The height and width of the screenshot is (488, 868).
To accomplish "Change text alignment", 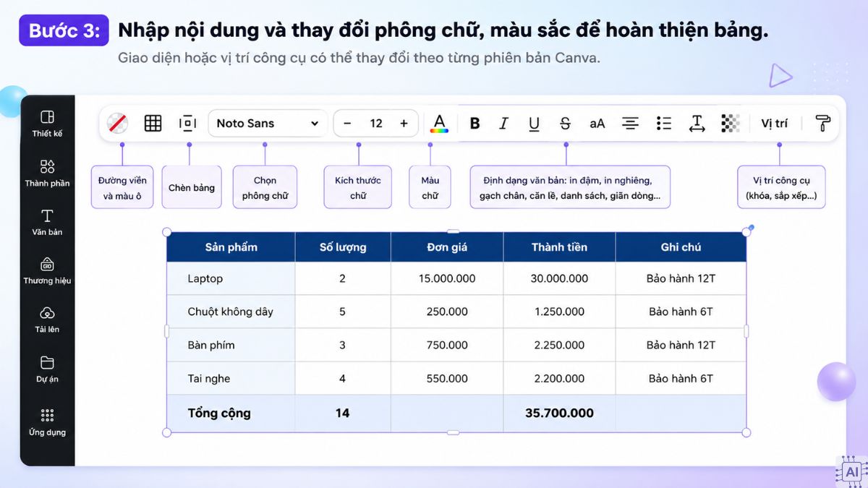I will pyautogui.click(x=631, y=124).
